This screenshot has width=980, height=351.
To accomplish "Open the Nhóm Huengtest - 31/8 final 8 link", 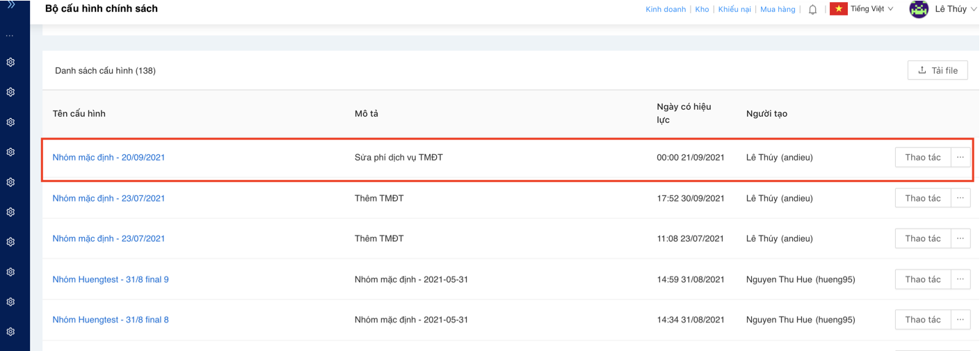I will [111, 320].
